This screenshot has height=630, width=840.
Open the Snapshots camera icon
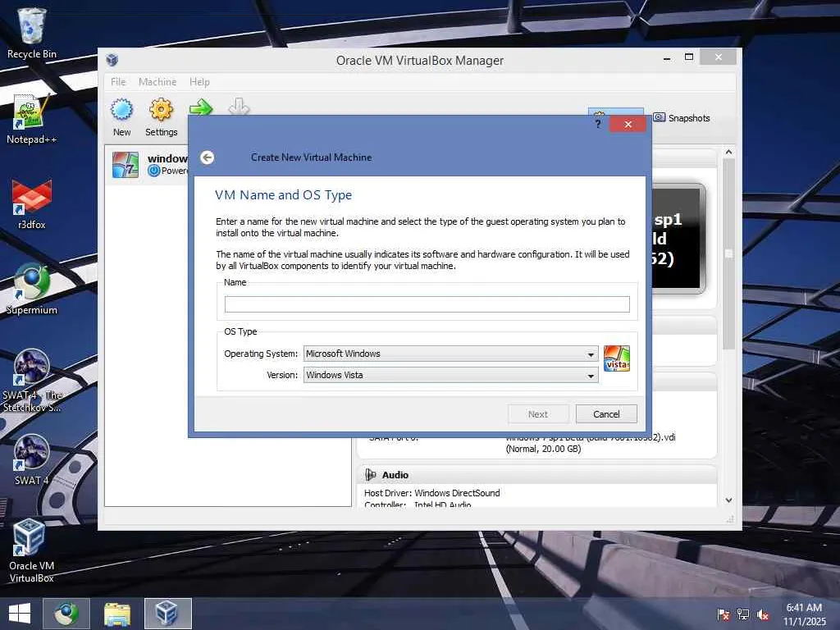pos(660,117)
